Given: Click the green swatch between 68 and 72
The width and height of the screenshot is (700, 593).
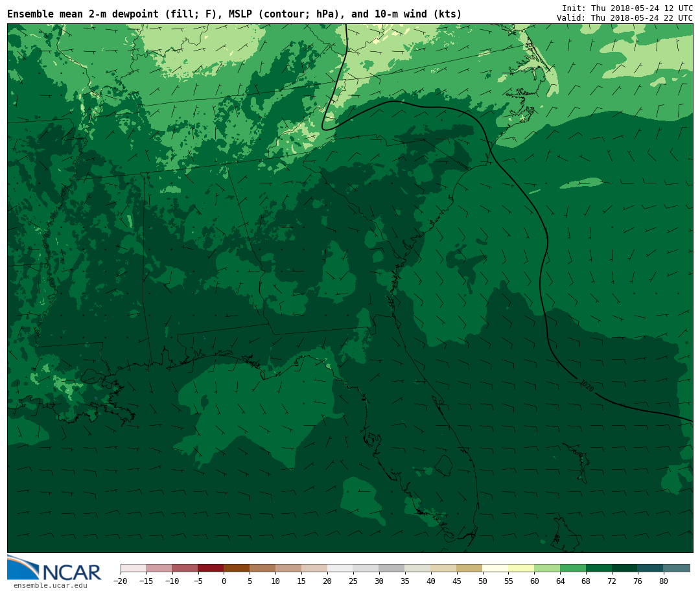Looking at the screenshot, I should coord(599,568).
